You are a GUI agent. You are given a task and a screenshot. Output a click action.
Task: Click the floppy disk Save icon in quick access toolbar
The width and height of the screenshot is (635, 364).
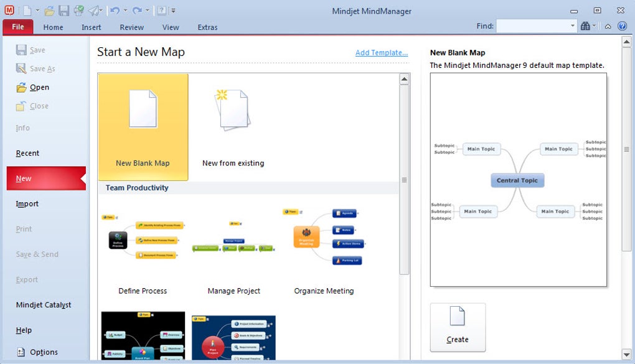64,11
